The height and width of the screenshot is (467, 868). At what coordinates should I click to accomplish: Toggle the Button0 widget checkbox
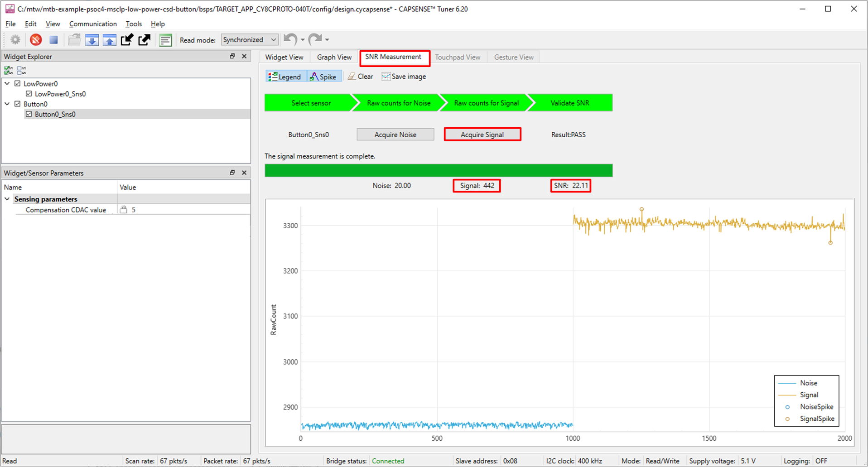(x=18, y=104)
